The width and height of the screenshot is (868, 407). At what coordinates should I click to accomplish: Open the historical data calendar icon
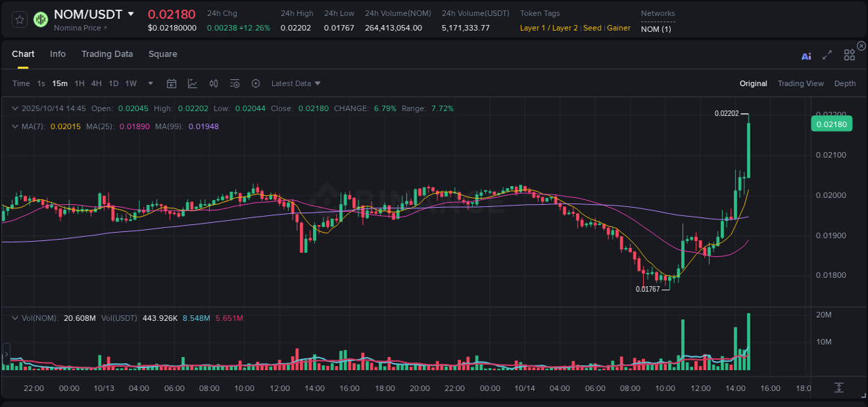pos(172,83)
